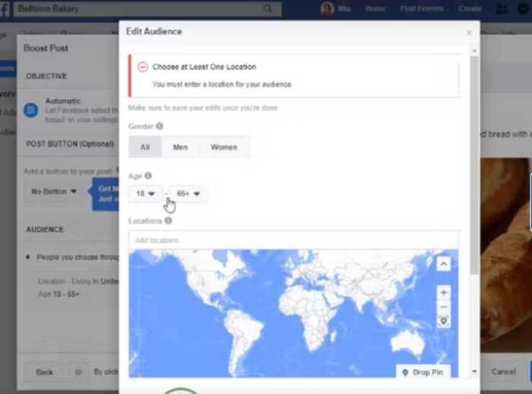The height and width of the screenshot is (394, 532).
Task: Open Mia's profile avatar
Action: click(327, 9)
